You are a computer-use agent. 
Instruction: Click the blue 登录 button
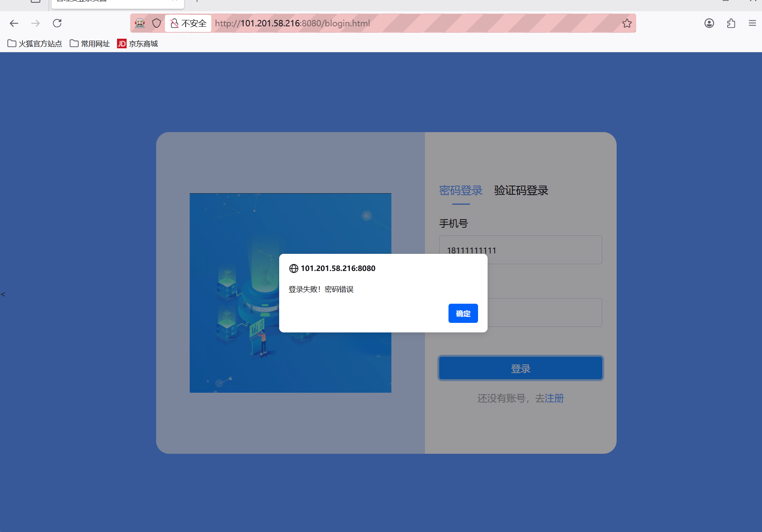pos(521,368)
